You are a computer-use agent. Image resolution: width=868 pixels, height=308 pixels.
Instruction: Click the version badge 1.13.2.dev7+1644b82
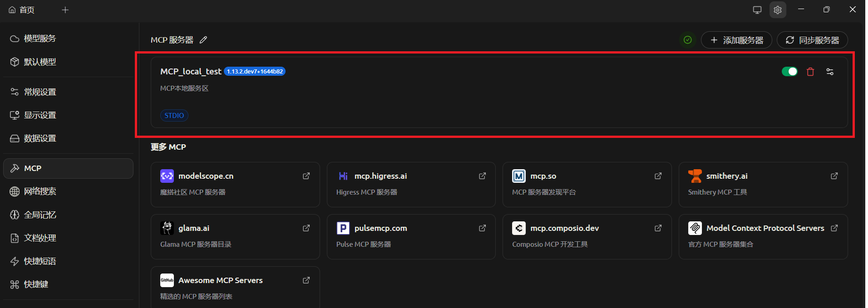(255, 72)
